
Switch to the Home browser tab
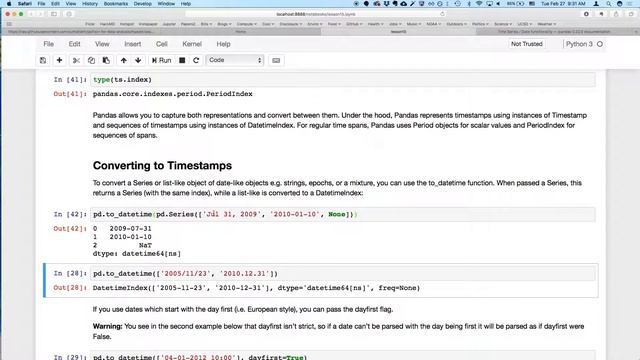[x=240, y=31]
